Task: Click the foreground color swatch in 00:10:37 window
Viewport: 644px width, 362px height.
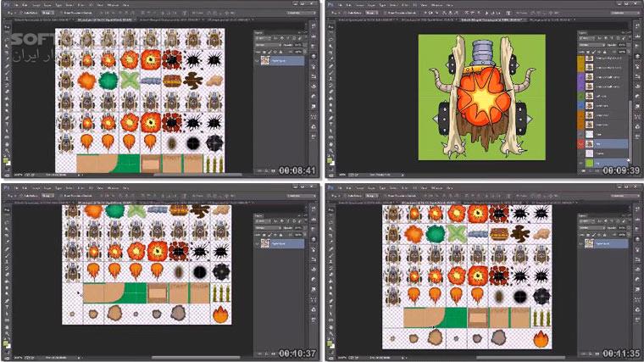Action: 5,344
